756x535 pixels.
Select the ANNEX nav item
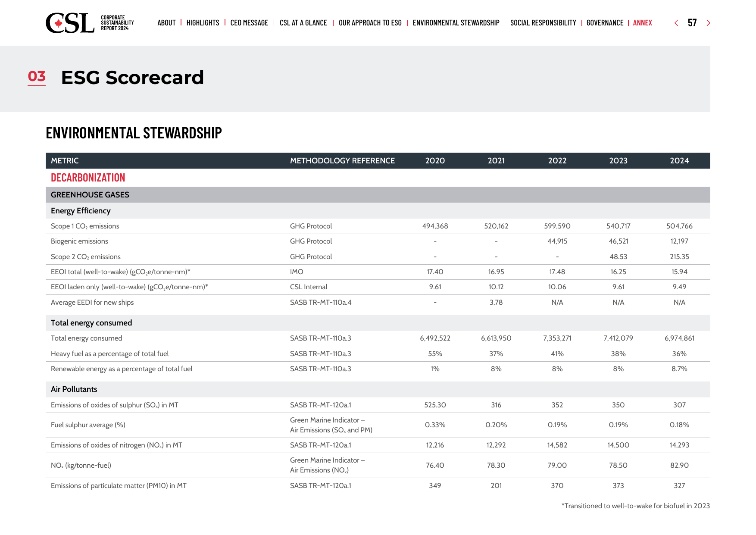click(x=642, y=23)
